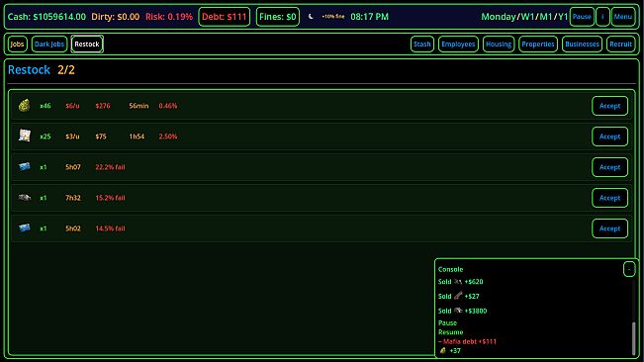Click the Restock heading text
This screenshot has height=362, width=644.
click(x=29, y=70)
